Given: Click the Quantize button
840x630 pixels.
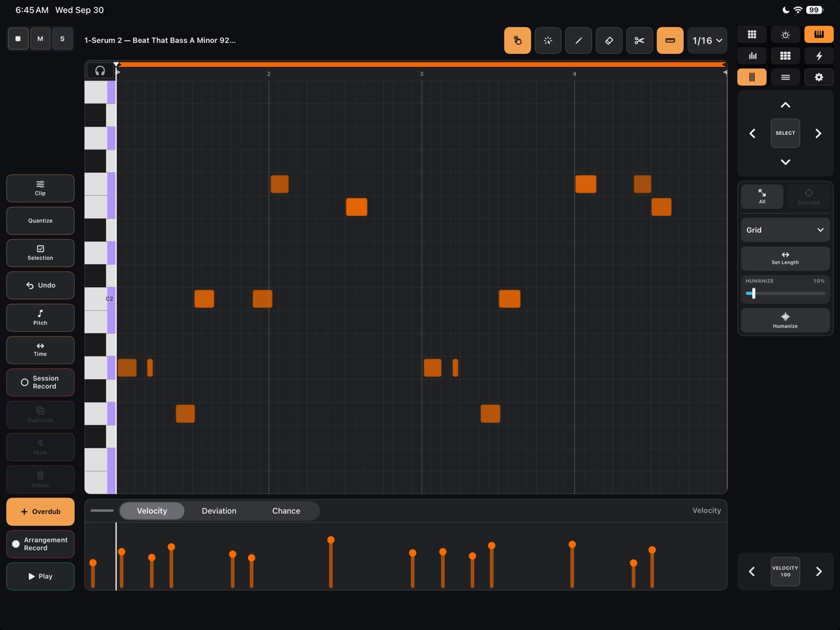Looking at the screenshot, I should click(40, 221).
